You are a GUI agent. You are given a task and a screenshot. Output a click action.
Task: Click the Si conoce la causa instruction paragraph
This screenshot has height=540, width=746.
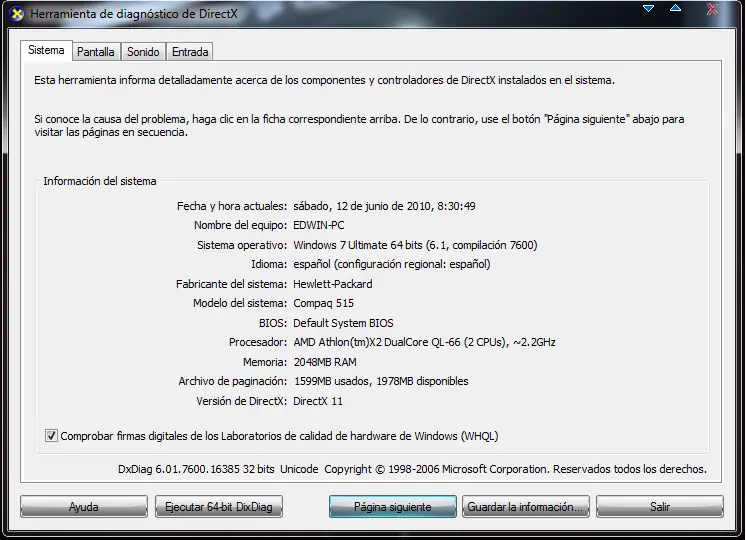[x=359, y=126]
